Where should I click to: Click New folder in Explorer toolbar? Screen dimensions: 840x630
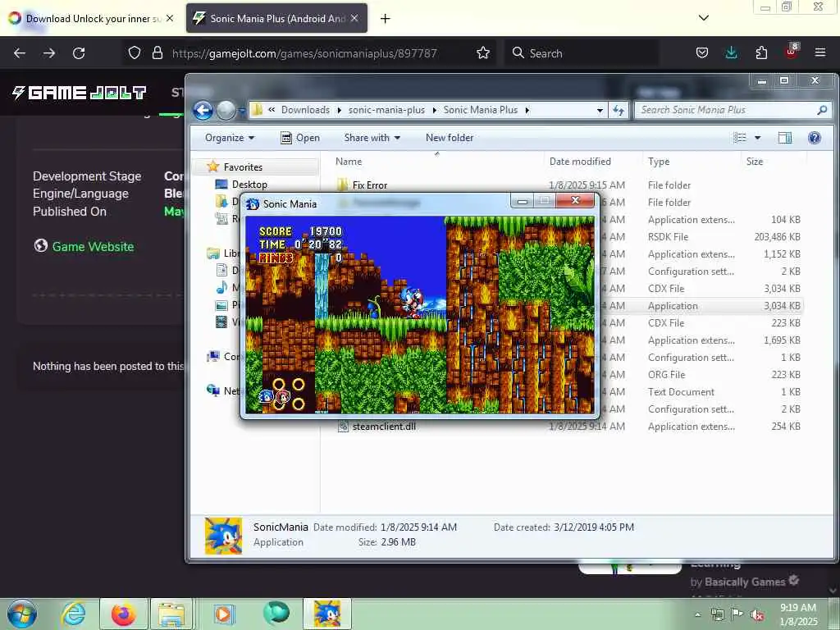click(x=450, y=138)
